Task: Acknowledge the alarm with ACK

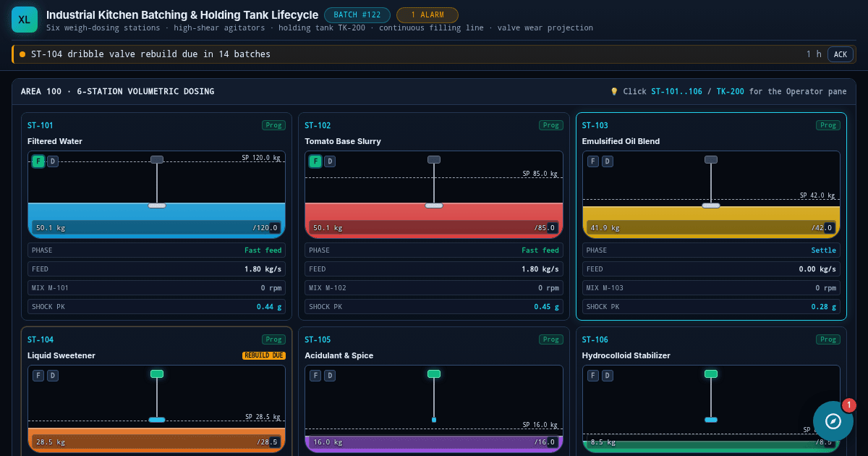Action: [841, 54]
